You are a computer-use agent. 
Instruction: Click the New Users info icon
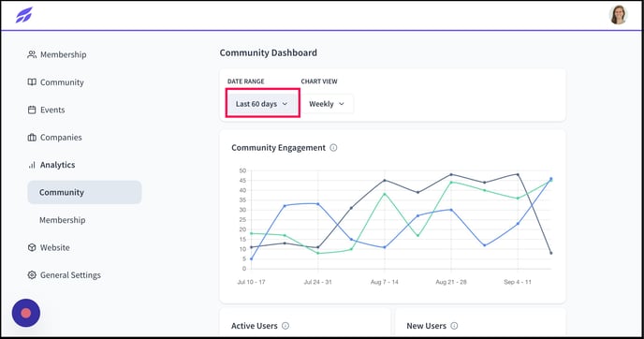[x=454, y=326]
